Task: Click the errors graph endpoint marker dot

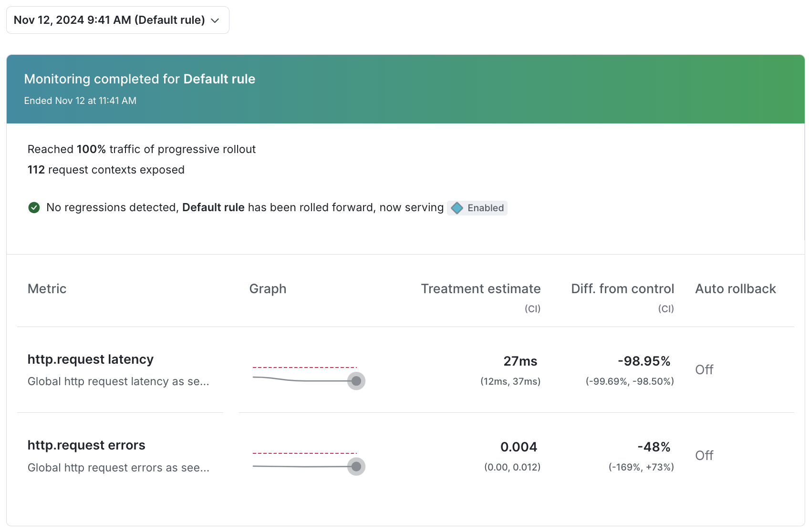Action: pos(356,467)
